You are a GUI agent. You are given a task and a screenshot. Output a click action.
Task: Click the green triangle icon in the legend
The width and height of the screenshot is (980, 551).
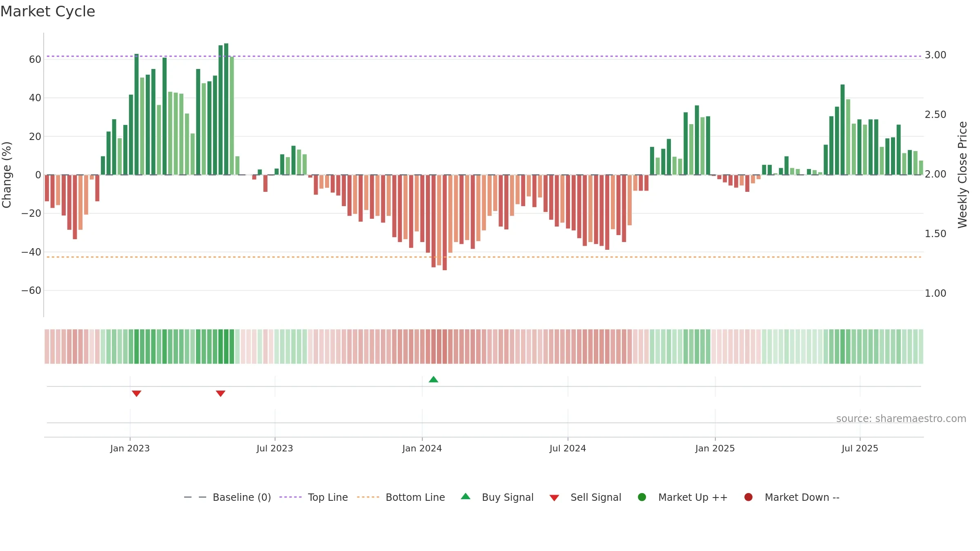465,496
